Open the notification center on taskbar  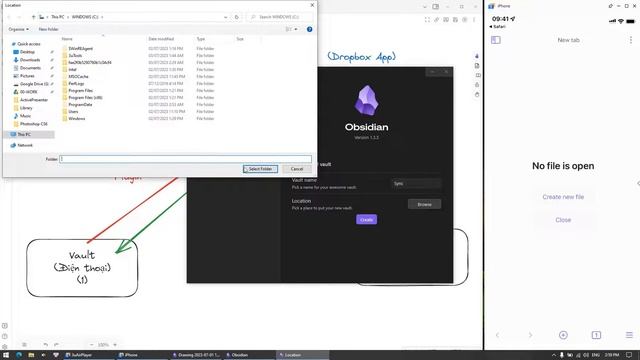(x=629, y=355)
